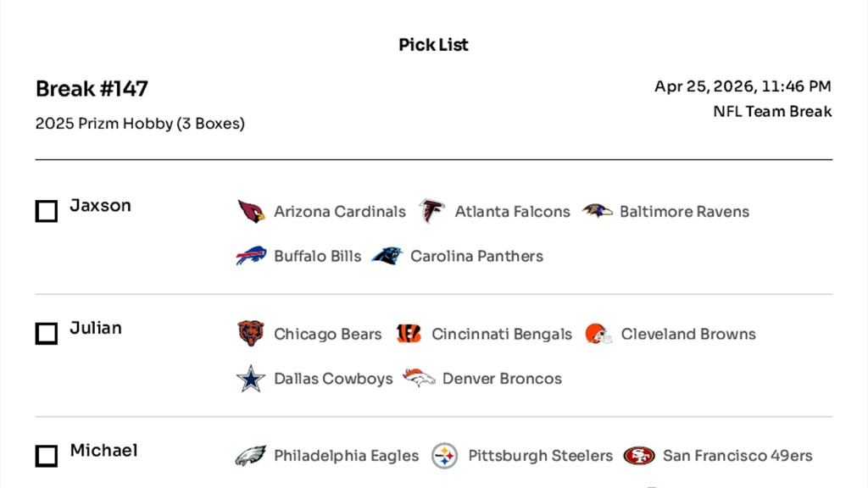Click the Cincinnati Bengals logo
The height and width of the screenshot is (488, 868).
pos(409,334)
